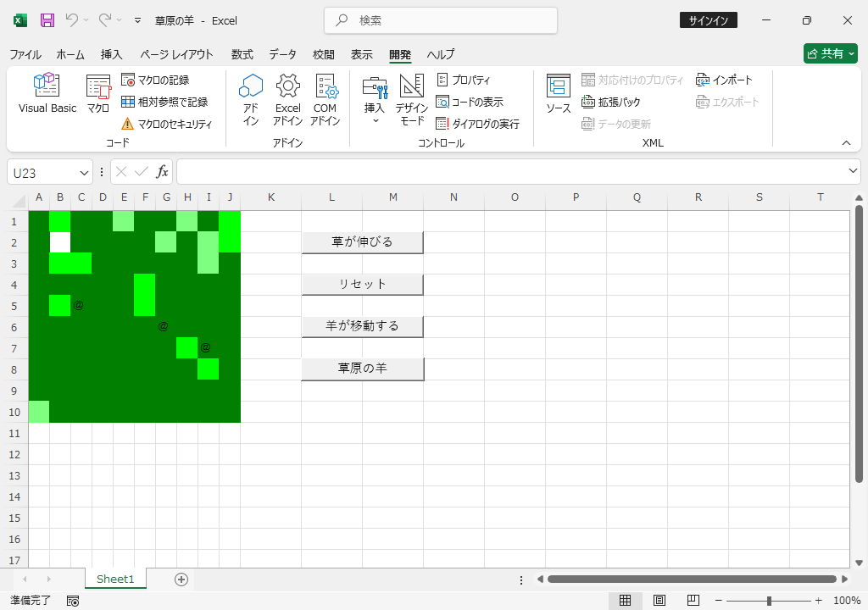
Task: Click the macro recording status bar icon
Action: pyautogui.click(x=73, y=602)
